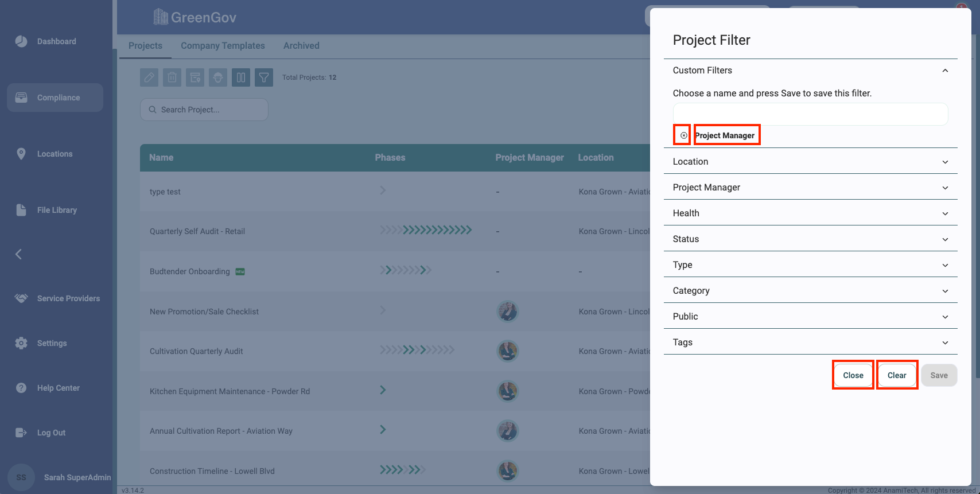This screenshot has width=980, height=494.
Task: Open 'Cultivation Quarterly Audit' project
Action: (x=196, y=351)
